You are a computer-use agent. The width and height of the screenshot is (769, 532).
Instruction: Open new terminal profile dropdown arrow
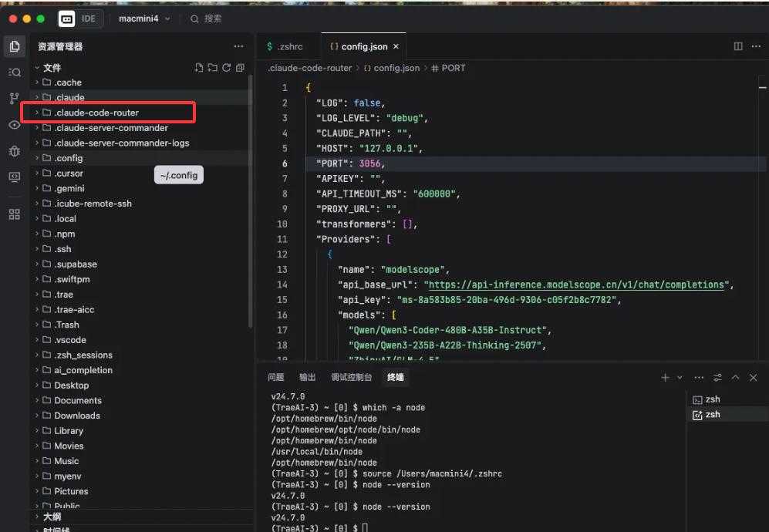[680, 378]
